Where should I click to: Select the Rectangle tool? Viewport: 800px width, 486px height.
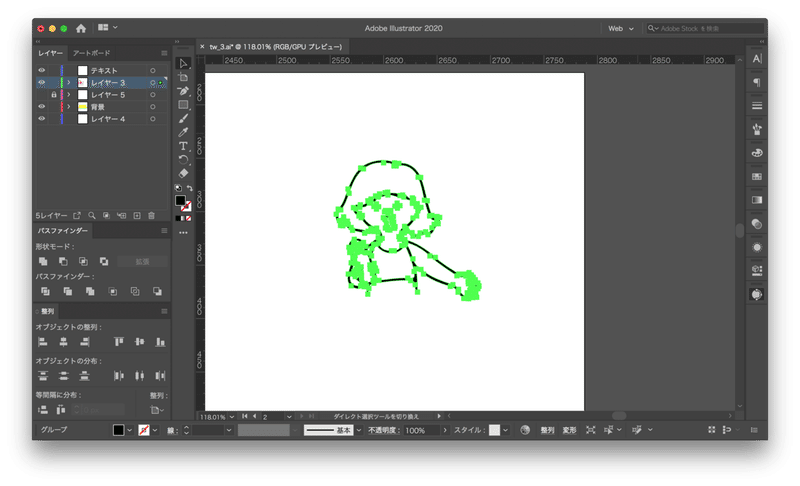tap(183, 105)
